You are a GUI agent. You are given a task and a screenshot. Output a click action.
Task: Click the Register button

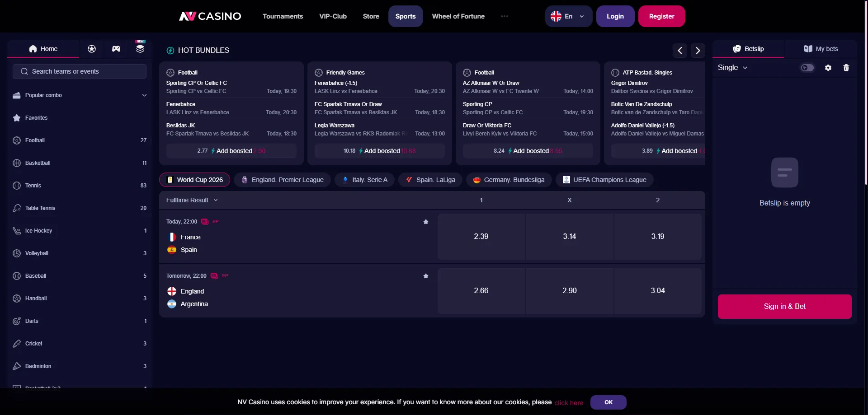662,16
